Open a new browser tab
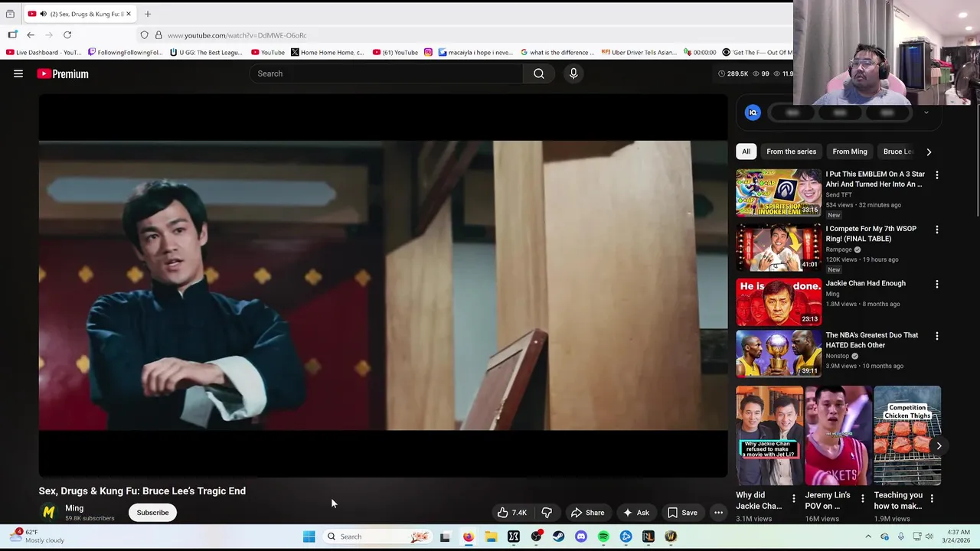This screenshot has width=980, height=551. [148, 14]
